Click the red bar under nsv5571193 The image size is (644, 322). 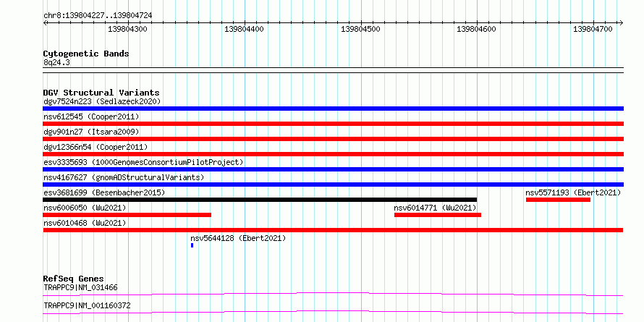[558, 200]
